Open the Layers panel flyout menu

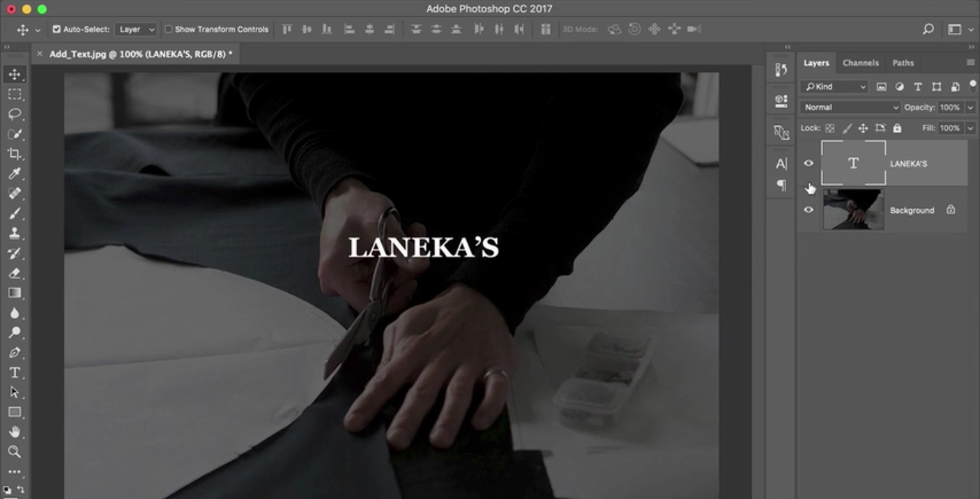971,63
